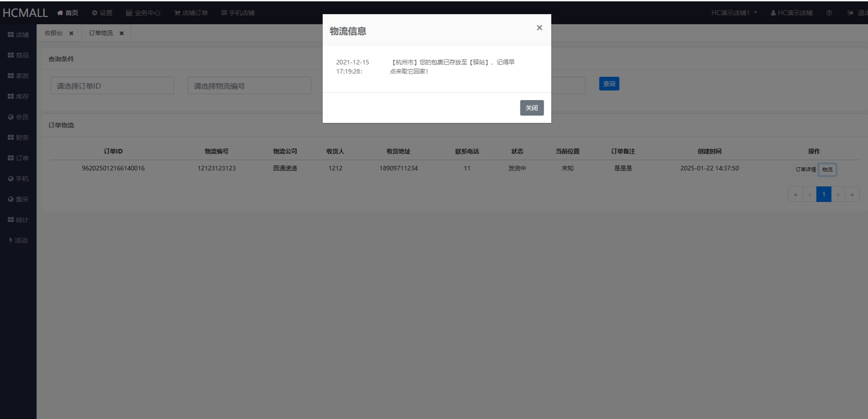Click the 2021-12-15 17:19:28 timestamp in dialog
This screenshot has height=419, width=868.
(x=353, y=67)
